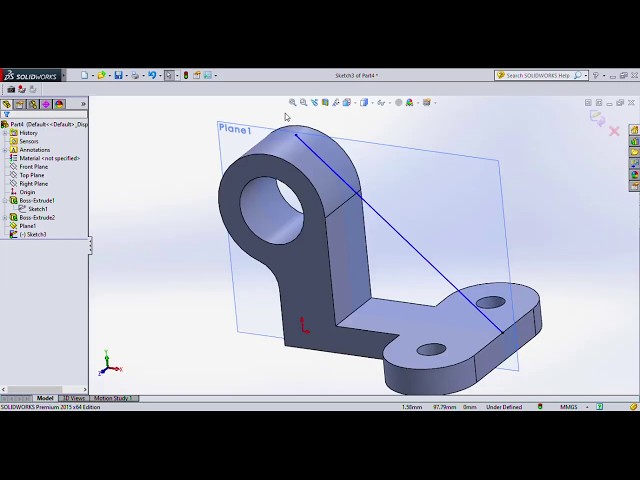Click Previous View icon
Image resolution: width=640 pixels, height=480 pixels.
pos(314,102)
